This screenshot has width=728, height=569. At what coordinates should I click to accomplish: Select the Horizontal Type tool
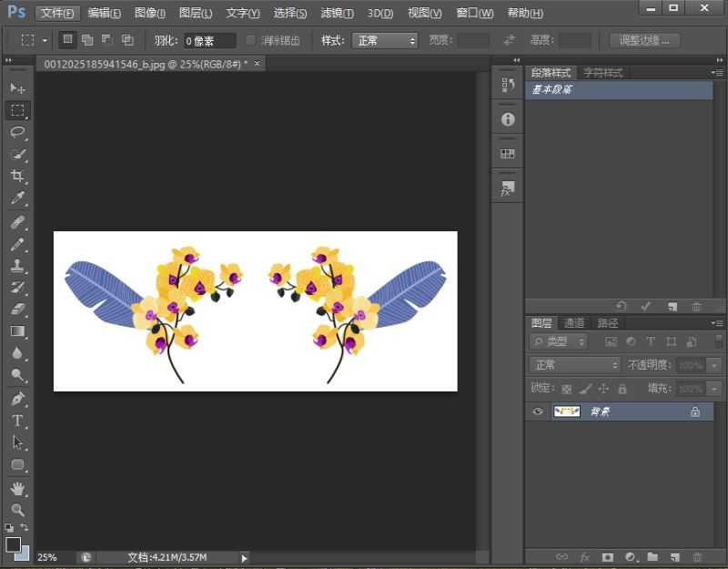[17, 420]
